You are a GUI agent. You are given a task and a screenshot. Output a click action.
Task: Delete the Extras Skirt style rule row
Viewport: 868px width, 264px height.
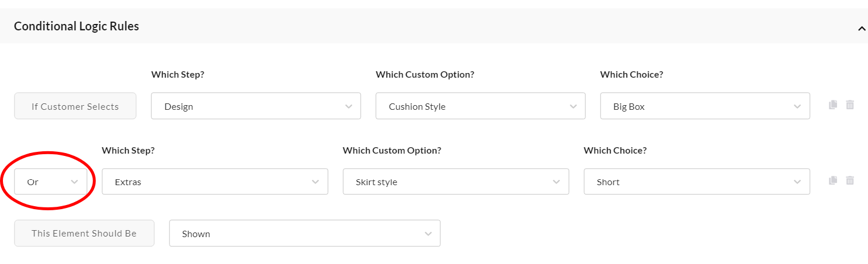(x=850, y=180)
